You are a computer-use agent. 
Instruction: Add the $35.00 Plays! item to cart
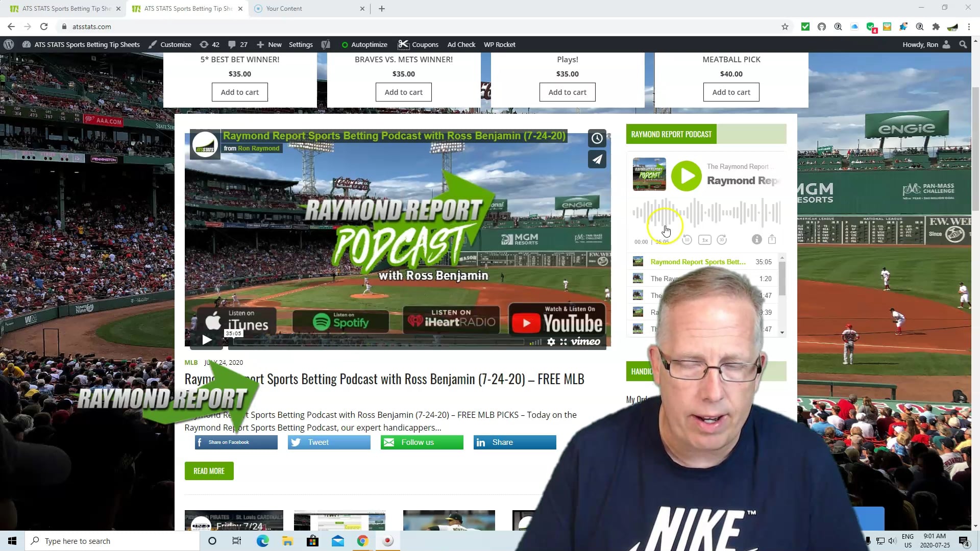point(567,92)
